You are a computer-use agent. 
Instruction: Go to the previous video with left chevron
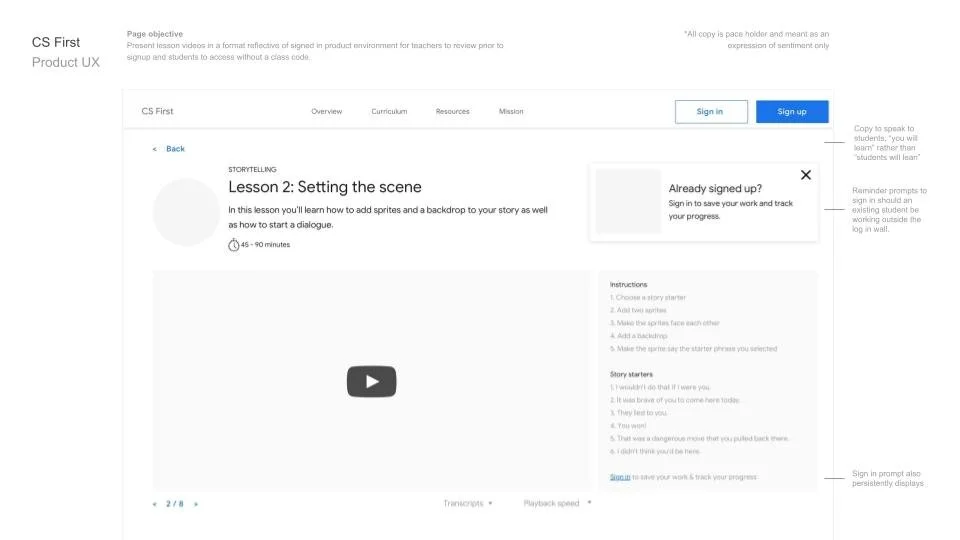click(x=154, y=504)
